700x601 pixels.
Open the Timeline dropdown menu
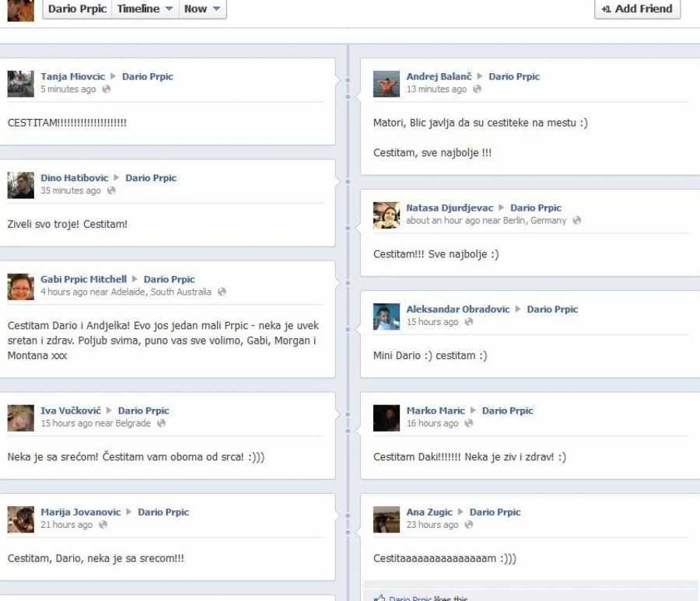point(145,9)
